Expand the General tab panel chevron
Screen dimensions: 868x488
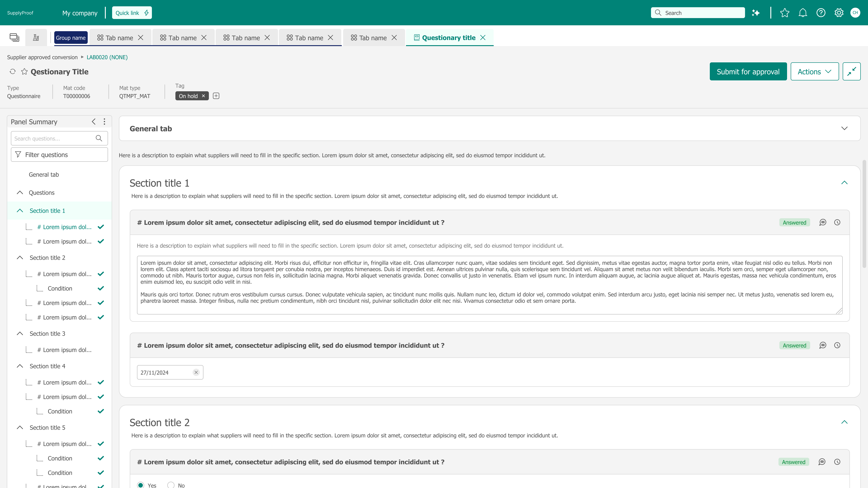coord(844,128)
